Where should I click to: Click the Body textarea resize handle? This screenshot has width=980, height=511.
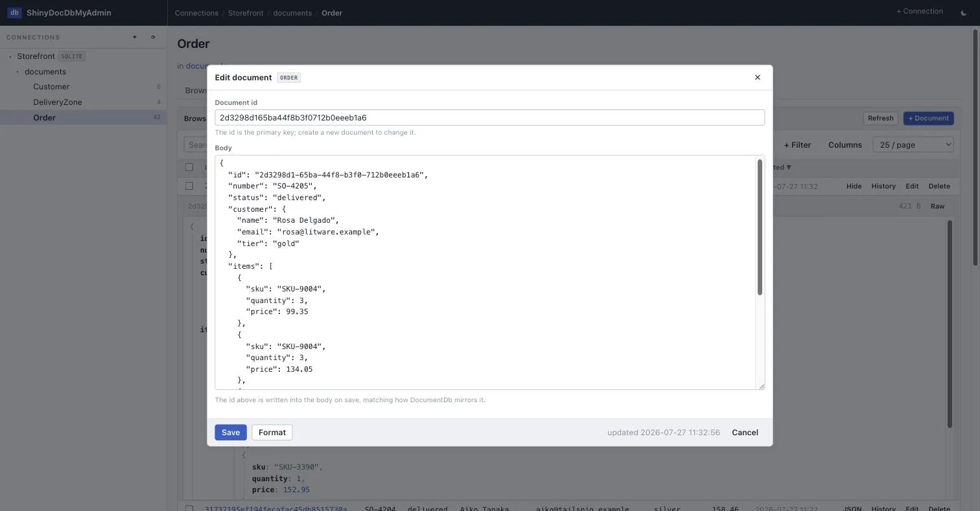[761, 386]
